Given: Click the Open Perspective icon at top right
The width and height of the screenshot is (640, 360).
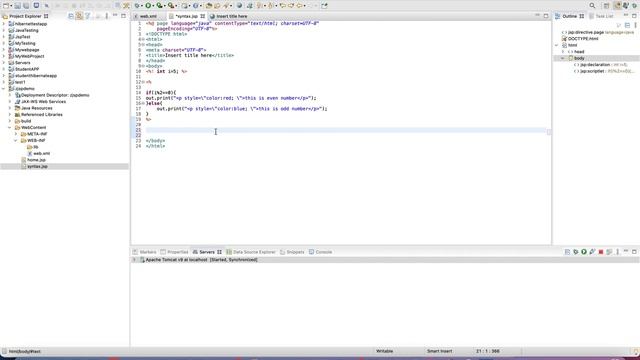Looking at the screenshot, I should [607, 6].
